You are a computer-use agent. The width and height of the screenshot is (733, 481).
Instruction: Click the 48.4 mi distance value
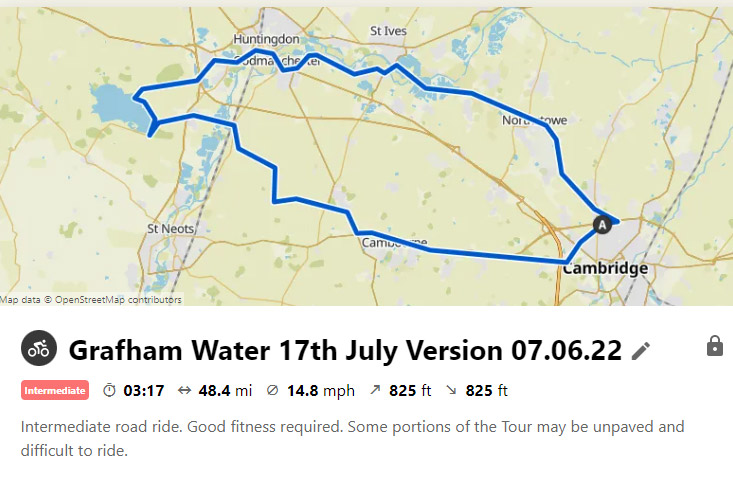tap(225, 390)
